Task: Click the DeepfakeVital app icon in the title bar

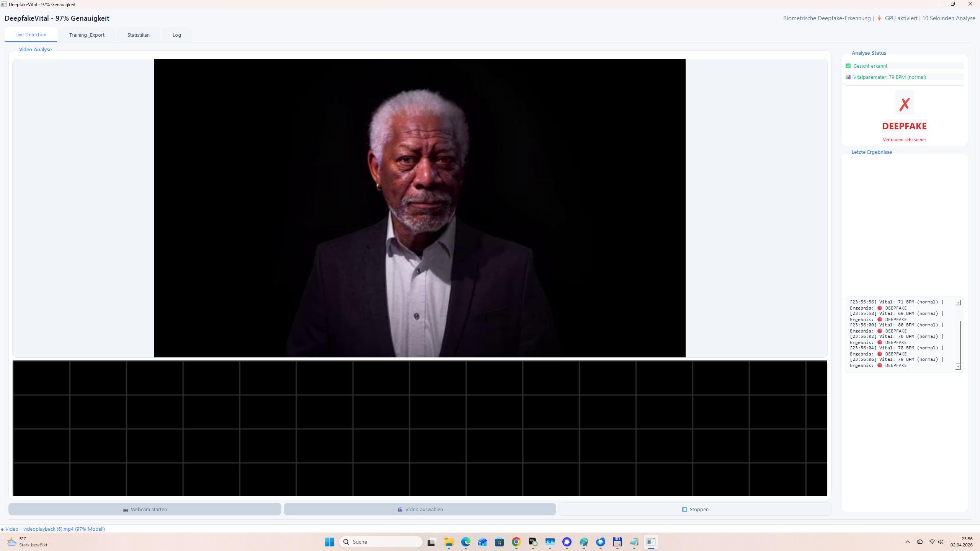Action: point(5,4)
